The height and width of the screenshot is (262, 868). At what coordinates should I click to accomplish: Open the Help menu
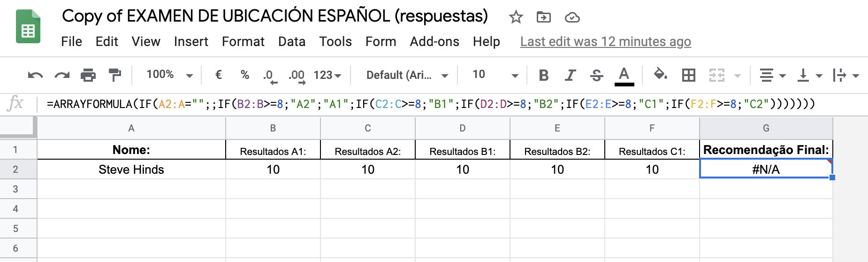pos(486,42)
